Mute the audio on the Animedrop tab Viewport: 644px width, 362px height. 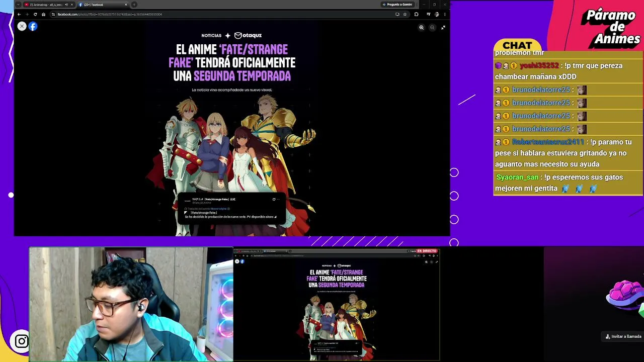point(66,5)
